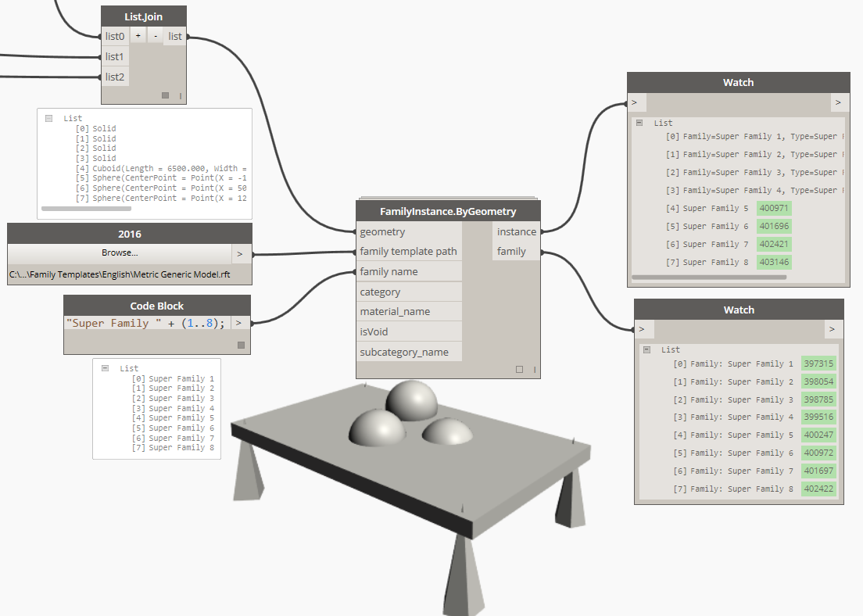
Task: Click the + icon to add input on List.Join
Action: click(138, 35)
